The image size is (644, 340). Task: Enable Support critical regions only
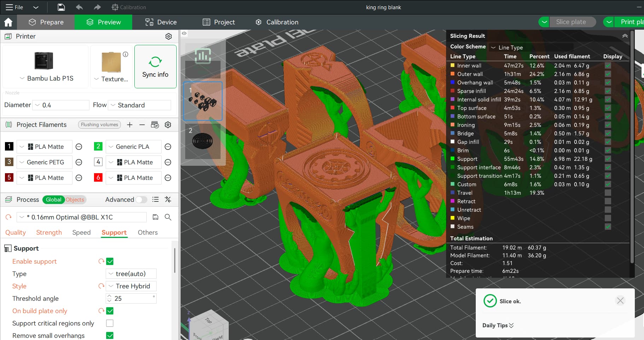click(110, 323)
